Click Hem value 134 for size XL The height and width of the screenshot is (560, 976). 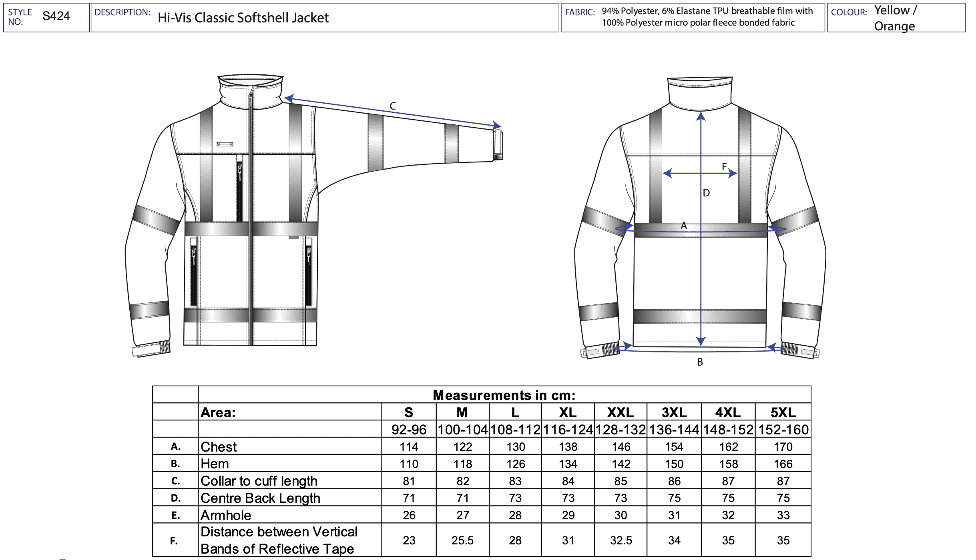(568, 464)
